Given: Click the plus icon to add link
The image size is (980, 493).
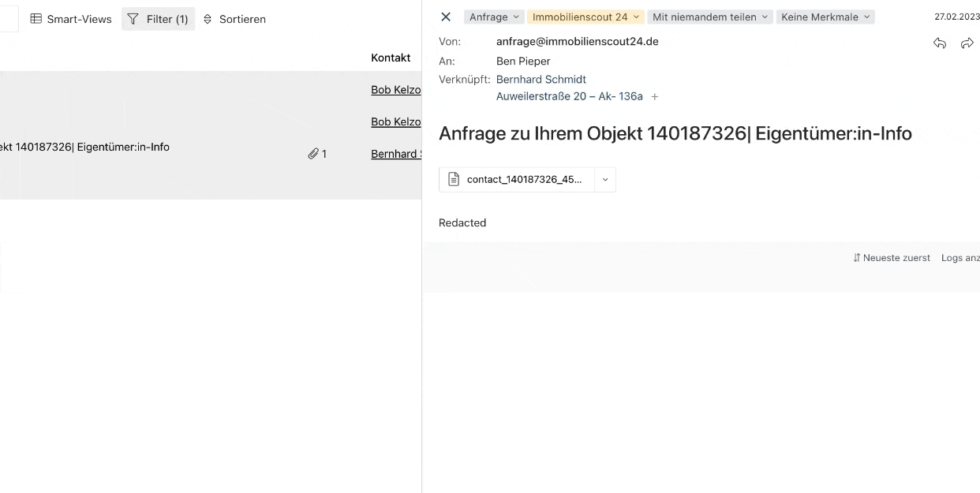Looking at the screenshot, I should coord(654,97).
